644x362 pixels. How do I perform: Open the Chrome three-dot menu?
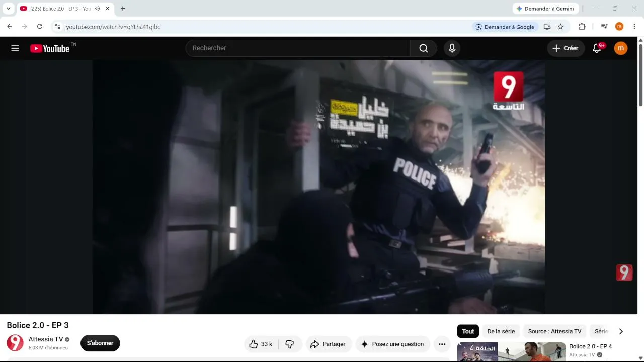pyautogui.click(x=634, y=27)
